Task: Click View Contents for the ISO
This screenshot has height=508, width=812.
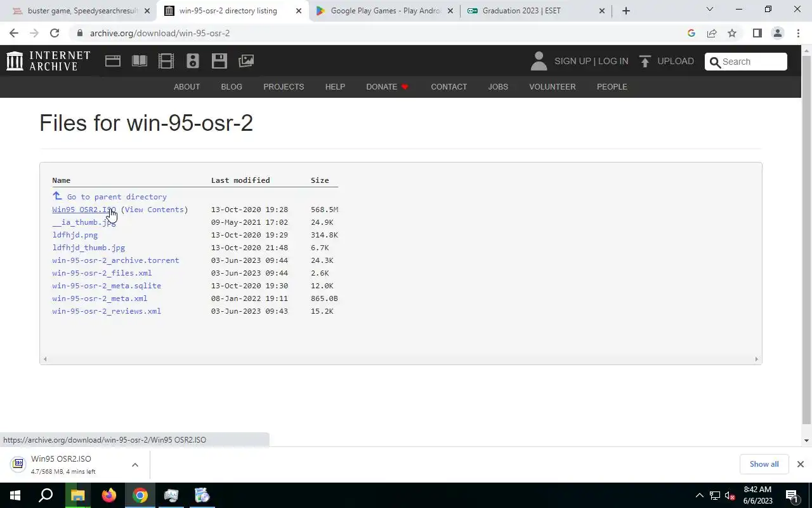Action: [x=154, y=210]
